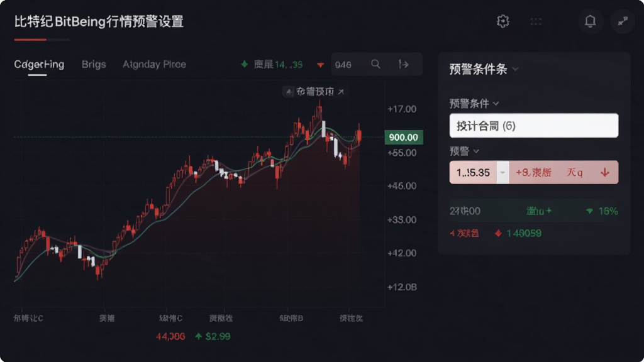
Task: Switch to the Aigndɑy Plrce tab
Action: point(154,65)
